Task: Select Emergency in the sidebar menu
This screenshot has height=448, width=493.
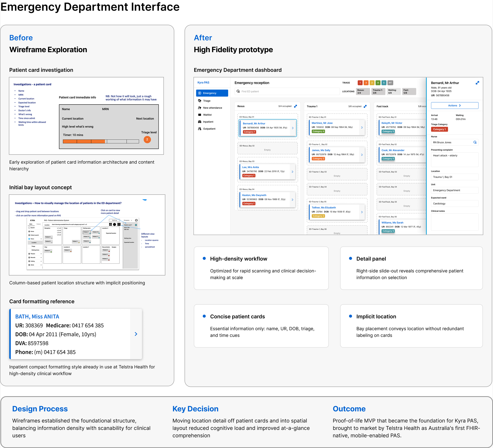Action: tap(212, 93)
